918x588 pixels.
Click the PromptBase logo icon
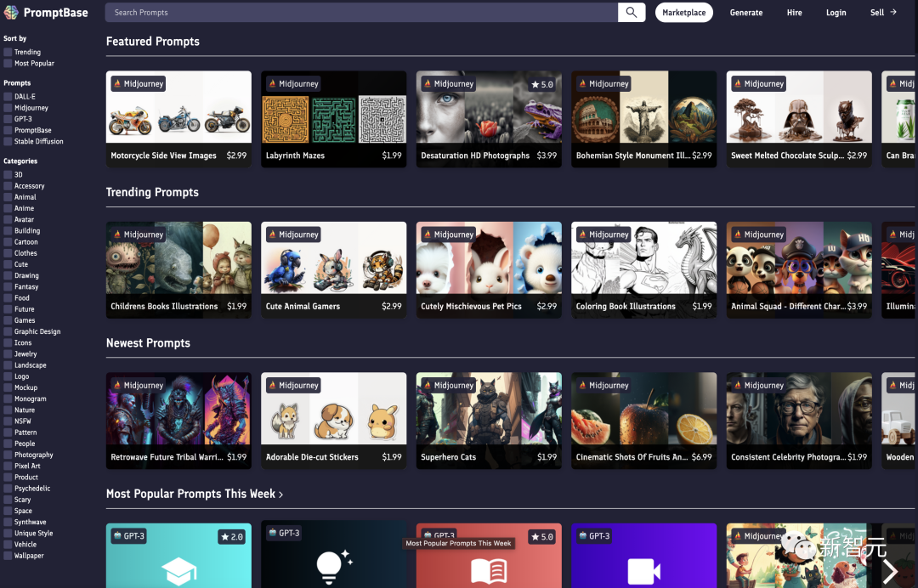10,12
